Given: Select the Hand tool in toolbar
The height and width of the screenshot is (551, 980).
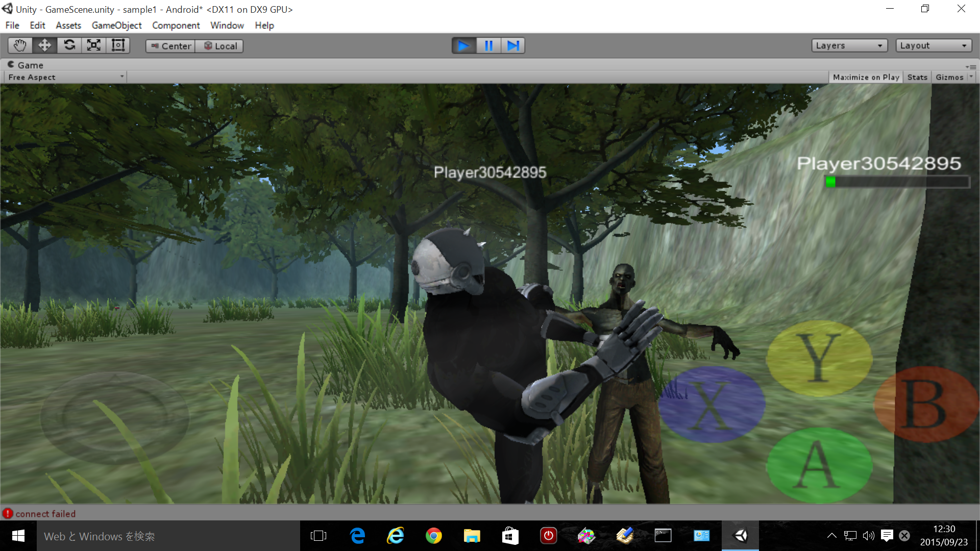Looking at the screenshot, I should [x=20, y=45].
